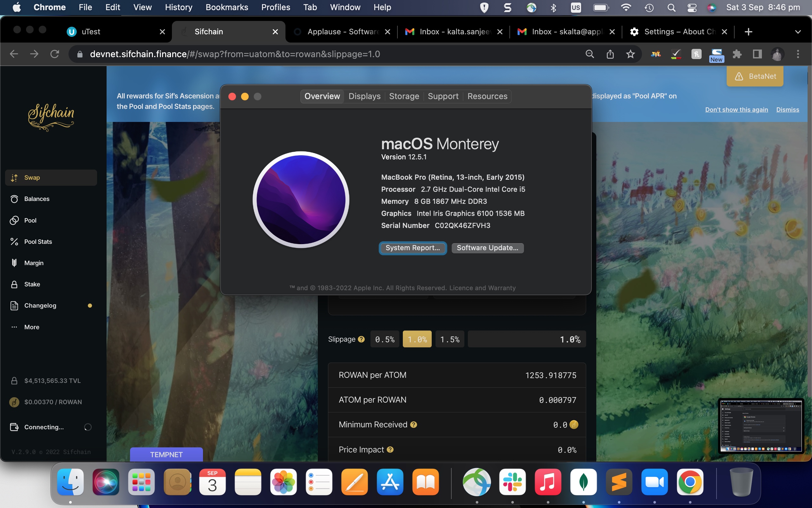This screenshot has width=812, height=508.
Task: Click the address bar URL
Action: coord(235,54)
